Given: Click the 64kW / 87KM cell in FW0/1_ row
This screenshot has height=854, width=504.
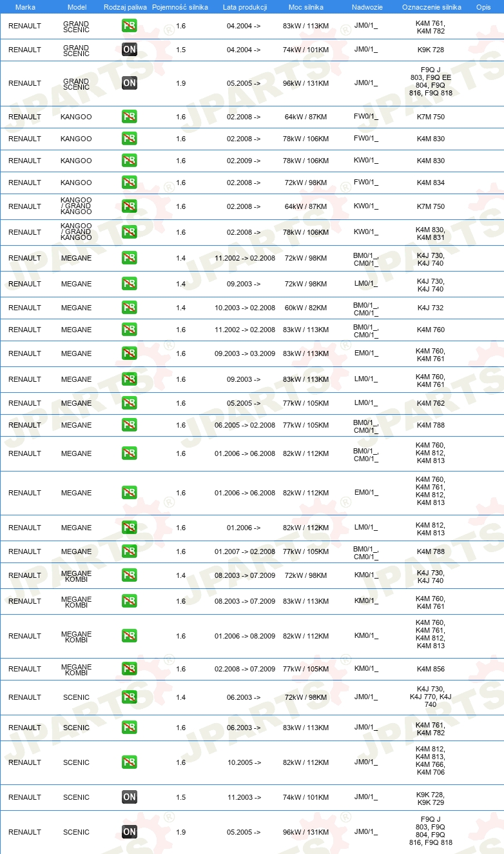Looking at the screenshot, I should (305, 117).
